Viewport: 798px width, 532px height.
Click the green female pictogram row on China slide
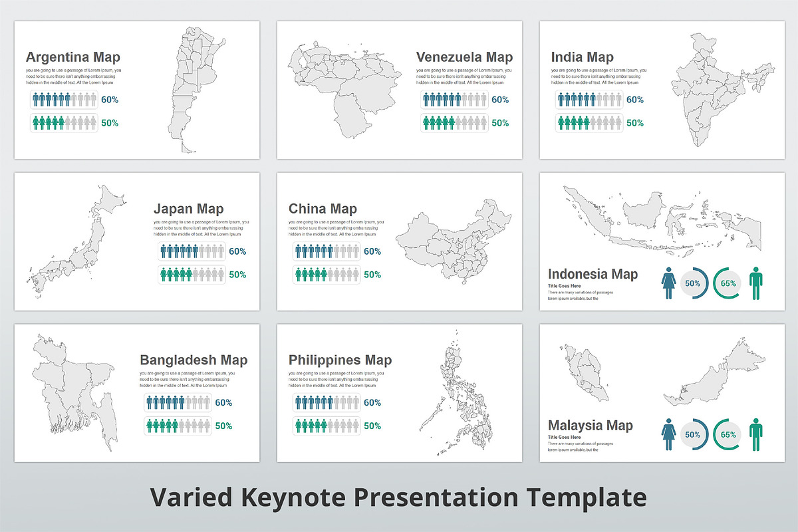pos(327,274)
